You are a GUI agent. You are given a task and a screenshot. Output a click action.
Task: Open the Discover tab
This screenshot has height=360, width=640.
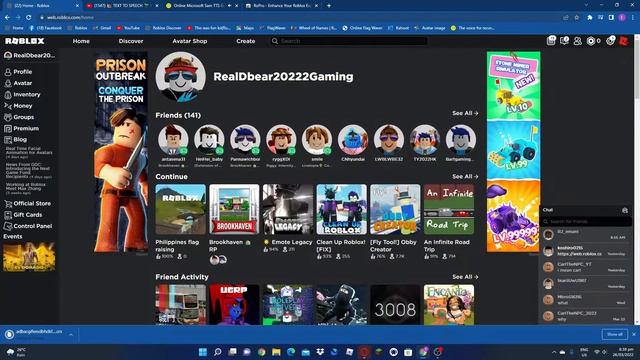point(131,41)
